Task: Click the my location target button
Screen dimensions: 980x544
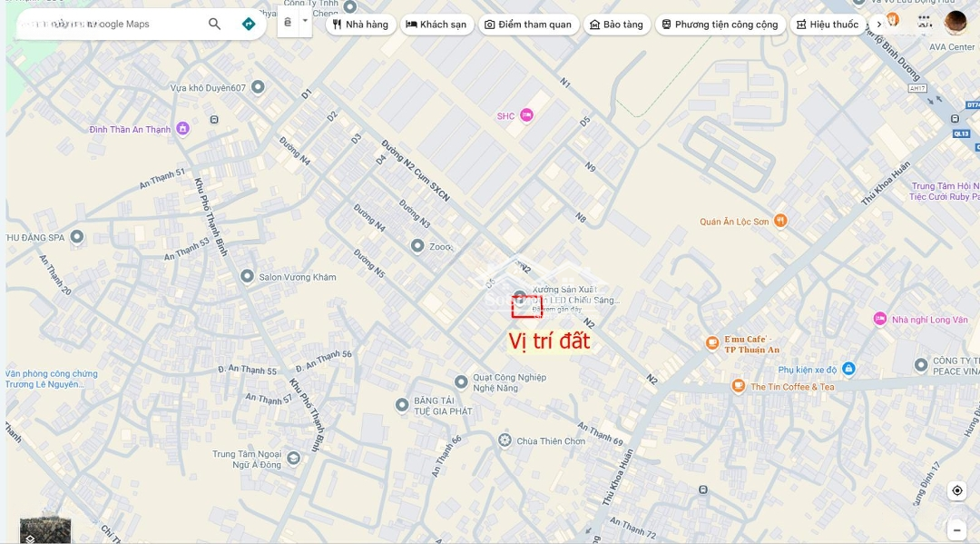Action: (x=957, y=490)
